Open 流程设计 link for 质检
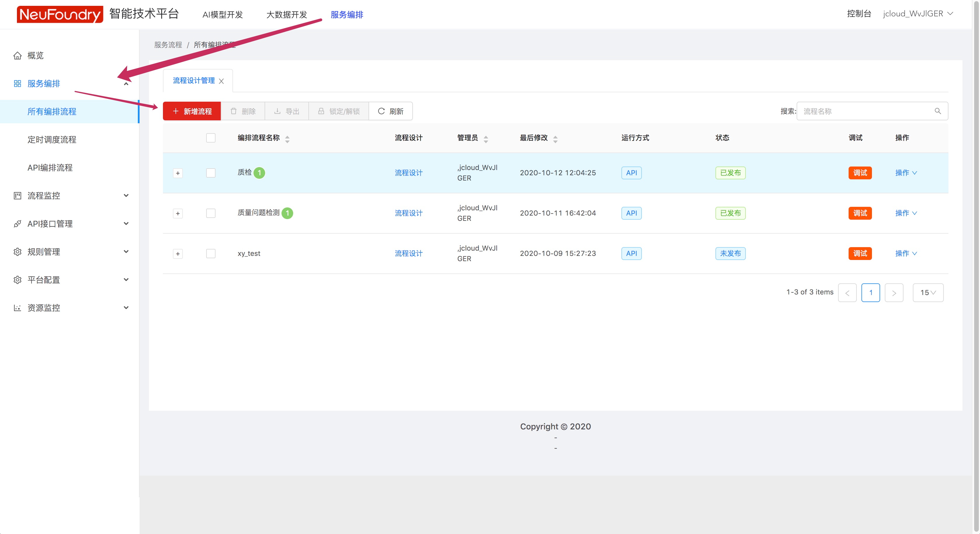The image size is (980, 534). 409,173
